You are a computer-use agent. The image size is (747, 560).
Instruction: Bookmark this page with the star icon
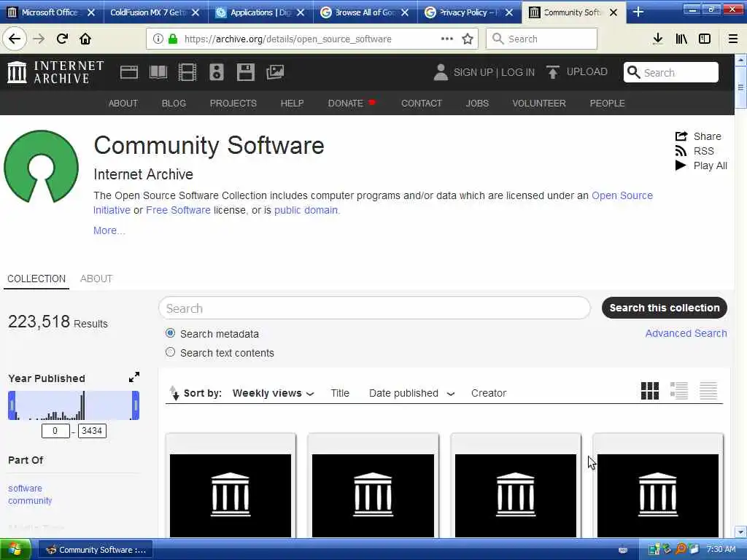pyautogui.click(x=468, y=39)
